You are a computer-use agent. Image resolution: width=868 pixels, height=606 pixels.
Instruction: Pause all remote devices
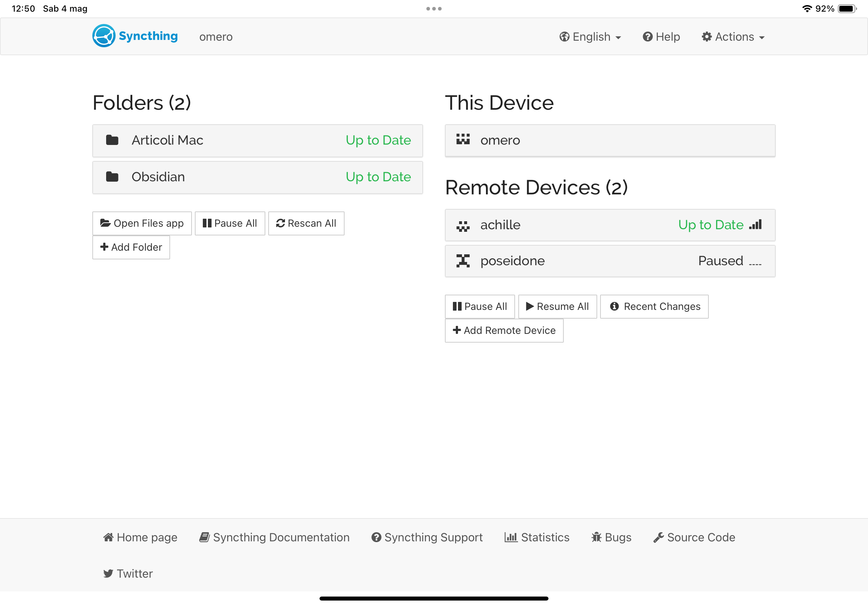[480, 306]
